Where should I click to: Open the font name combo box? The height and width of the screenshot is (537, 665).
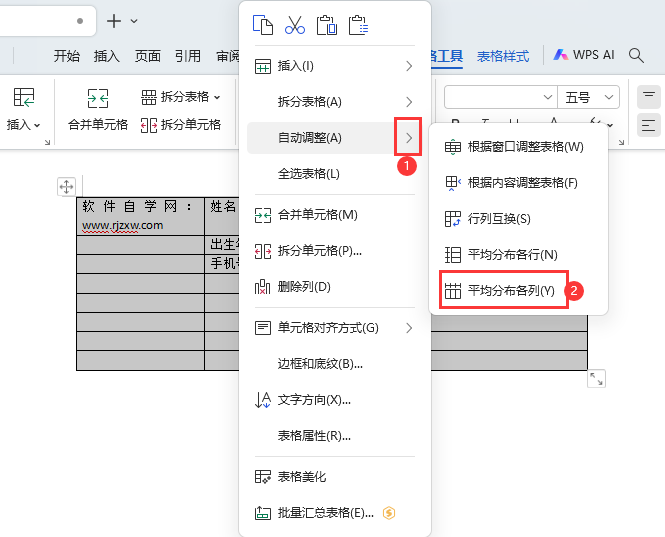coord(500,98)
